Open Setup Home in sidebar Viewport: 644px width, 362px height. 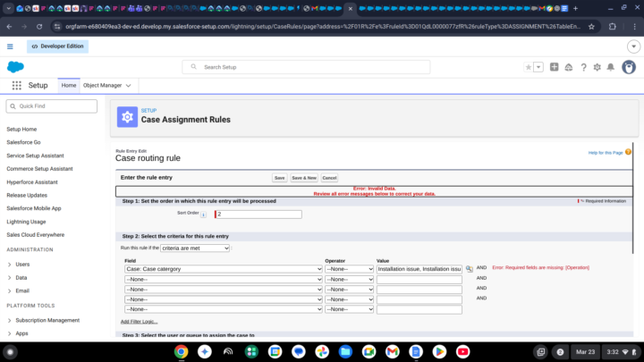(21, 130)
